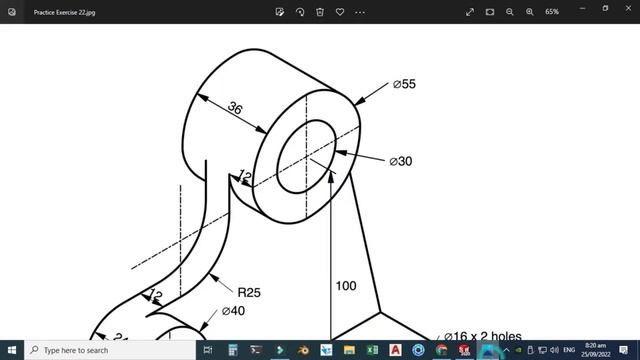640x360 pixels.
Task: Show hidden system tray icons
Action: tap(507, 350)
